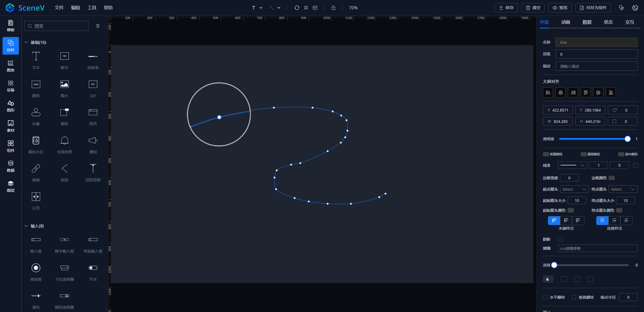
Task: Check the 水平翻转 horizontal flip box
Action: coord(545,297)
